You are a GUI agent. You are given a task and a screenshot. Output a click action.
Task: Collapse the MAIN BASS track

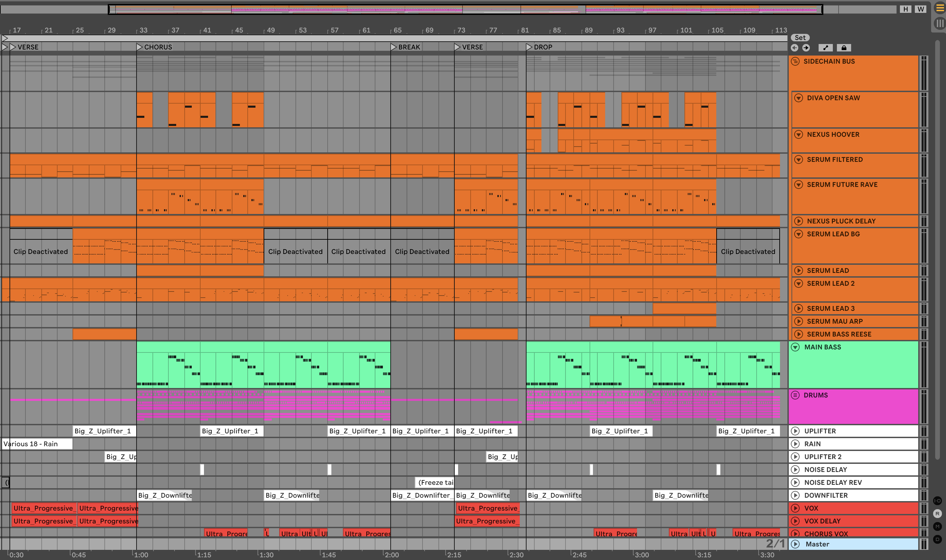click(795, 347)
